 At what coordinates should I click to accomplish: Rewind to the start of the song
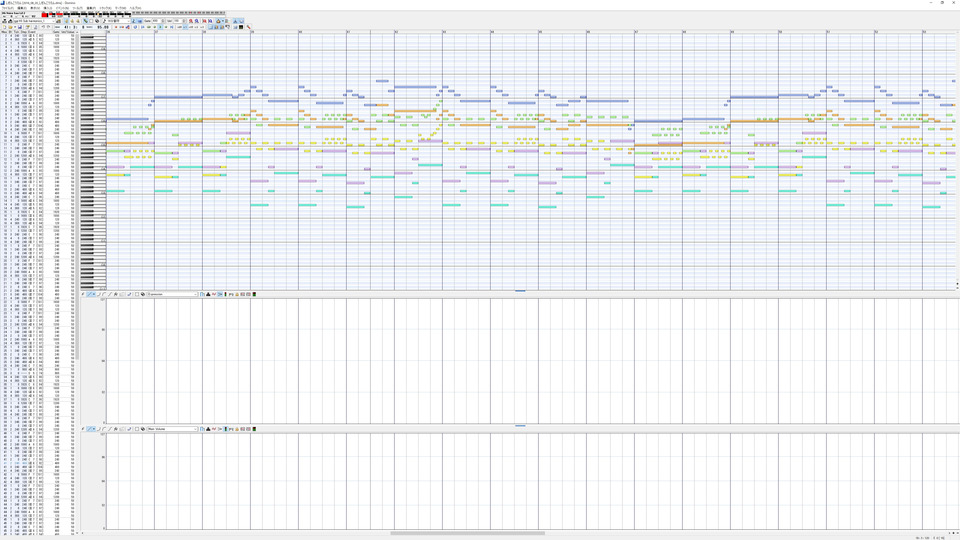[x=143, y=27]
